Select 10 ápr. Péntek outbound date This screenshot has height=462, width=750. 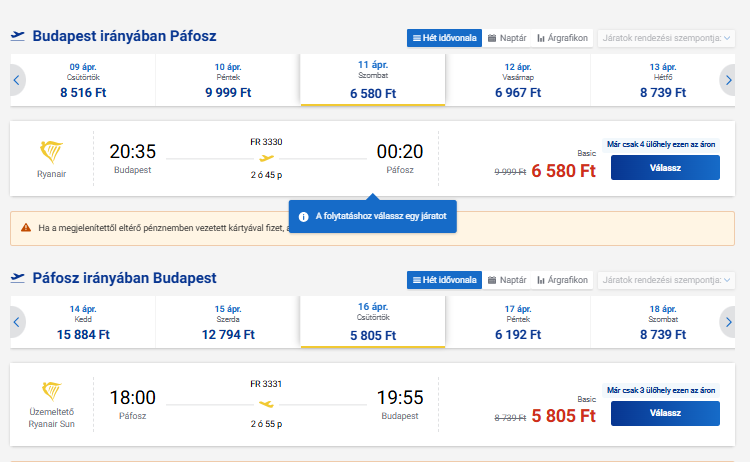(x=227, y=80)
